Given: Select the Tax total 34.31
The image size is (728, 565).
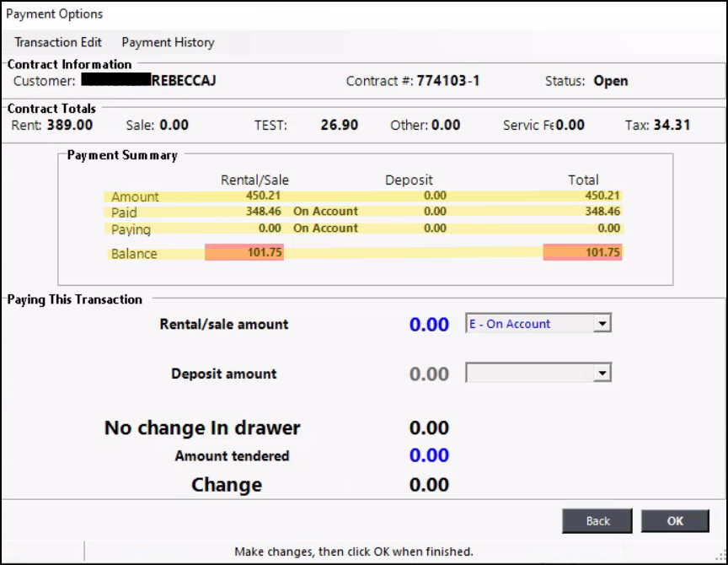Looking at the screenshot, I should pos(671,125).
